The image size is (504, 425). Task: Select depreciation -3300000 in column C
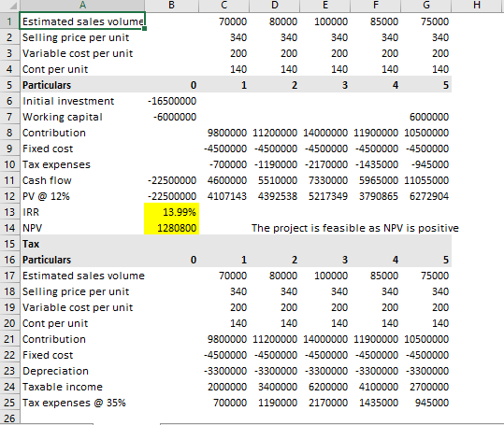[x=224, y=371]
